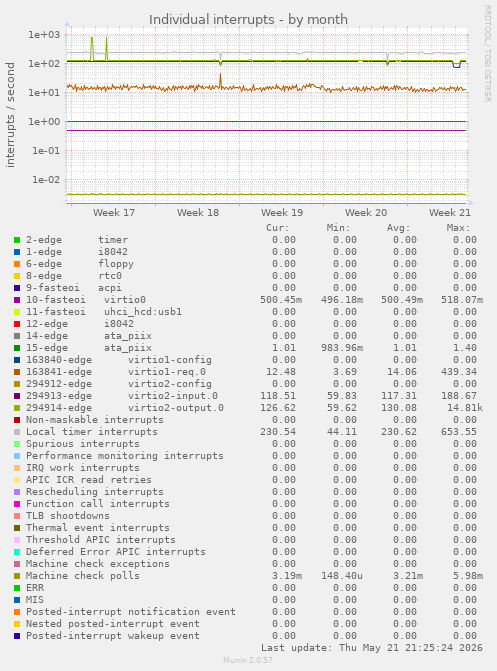
Task: Click the cyan Deferred Error APIC swatch
Action: pos(17,552)
